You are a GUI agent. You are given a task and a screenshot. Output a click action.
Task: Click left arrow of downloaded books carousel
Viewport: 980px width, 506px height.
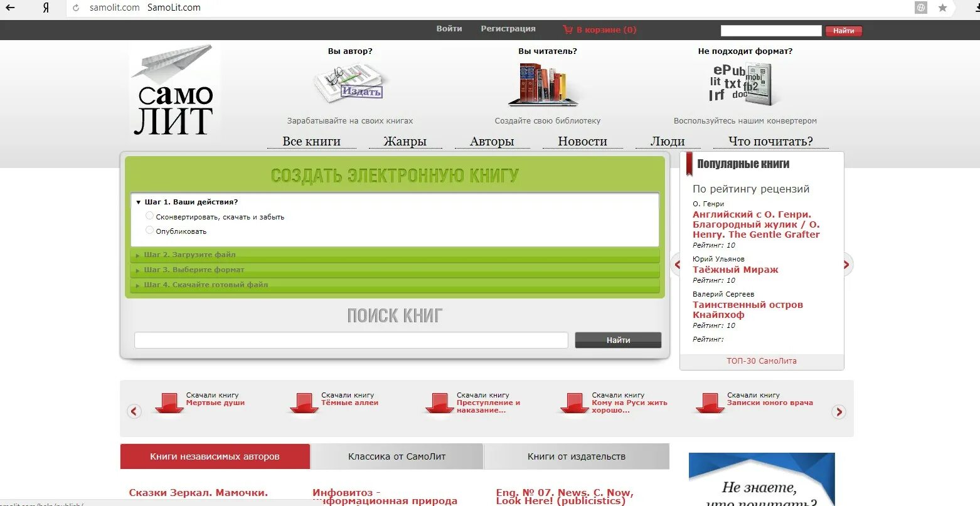[134, 411]
